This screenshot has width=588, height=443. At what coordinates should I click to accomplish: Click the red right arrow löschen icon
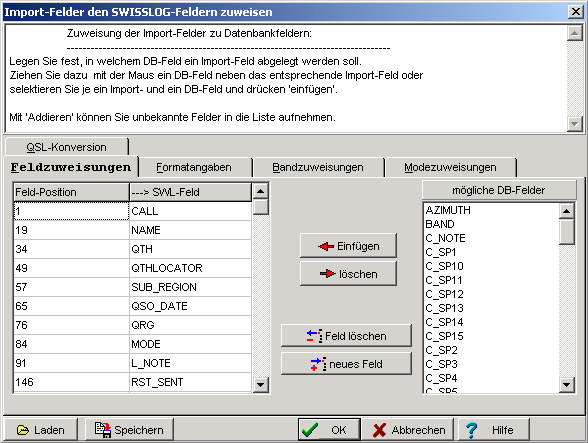327,274
